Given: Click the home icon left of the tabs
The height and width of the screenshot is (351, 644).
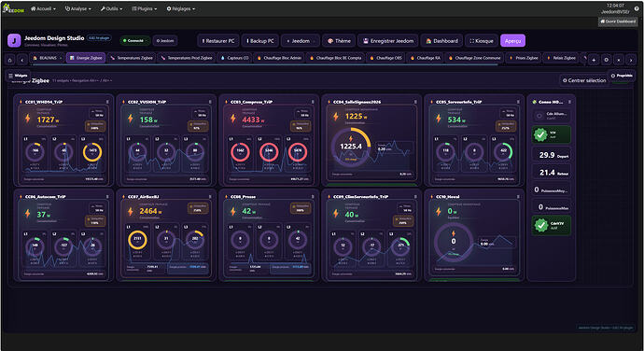Looking at the screenshot, I should coord(10,60).
